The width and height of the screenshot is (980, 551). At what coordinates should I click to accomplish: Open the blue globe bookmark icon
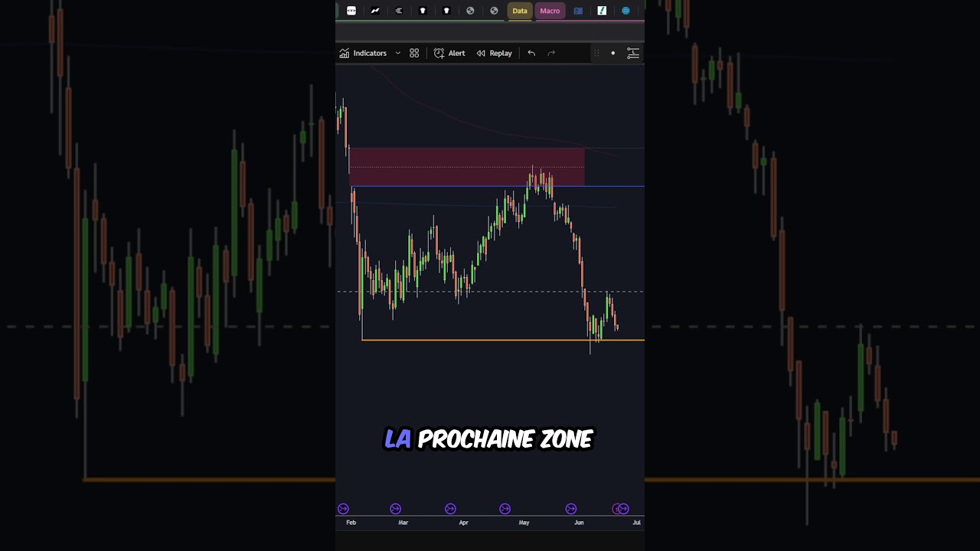626,11
